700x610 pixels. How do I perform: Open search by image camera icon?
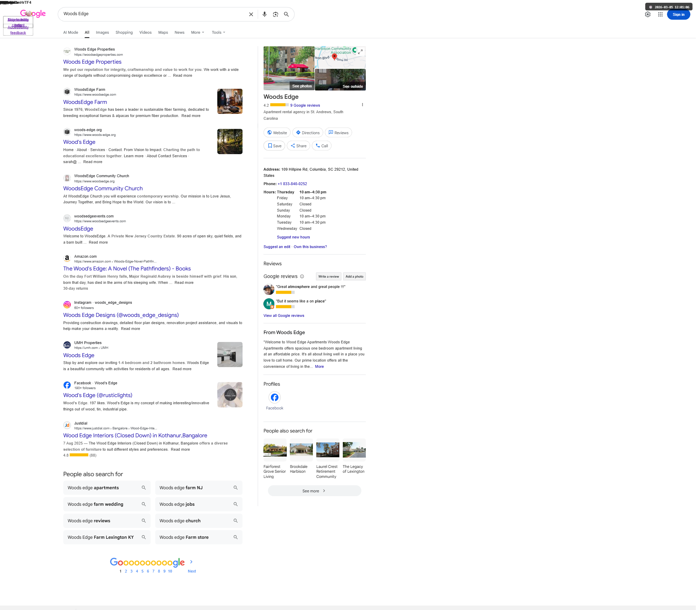click(275, 14)
